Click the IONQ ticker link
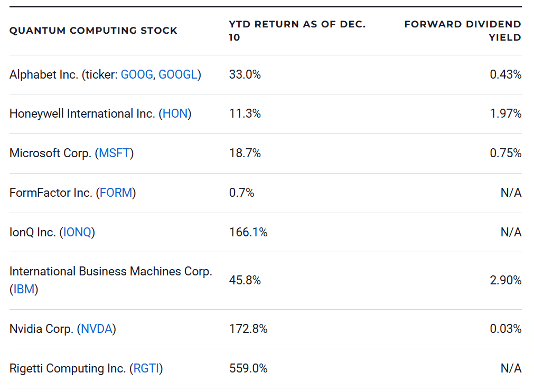This screenshot has height=392, width=534. point(78,233)
